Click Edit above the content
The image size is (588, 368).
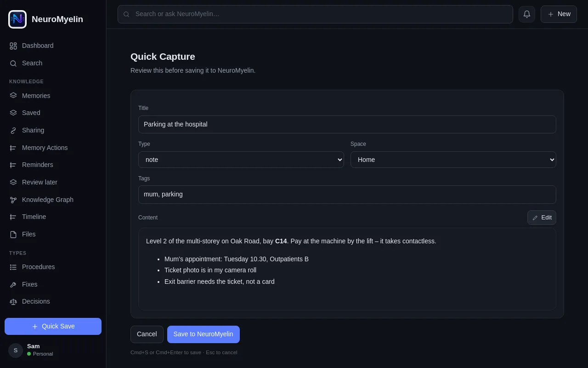coord(542,218)
